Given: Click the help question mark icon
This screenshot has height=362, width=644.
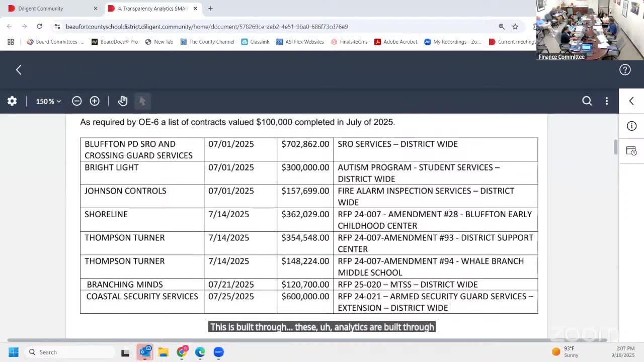Looking at the screenshot, I should 625,70.
